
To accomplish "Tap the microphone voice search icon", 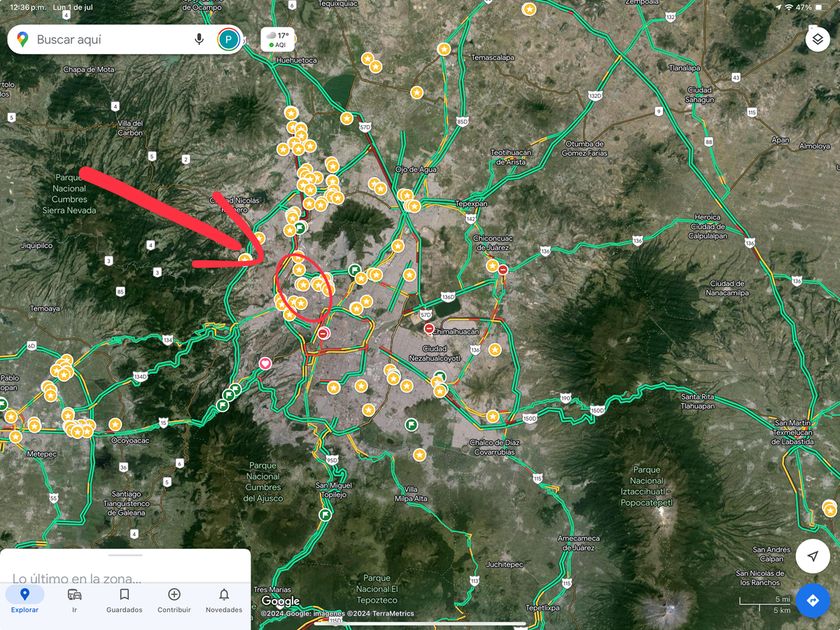I will (x=199, y=39).
